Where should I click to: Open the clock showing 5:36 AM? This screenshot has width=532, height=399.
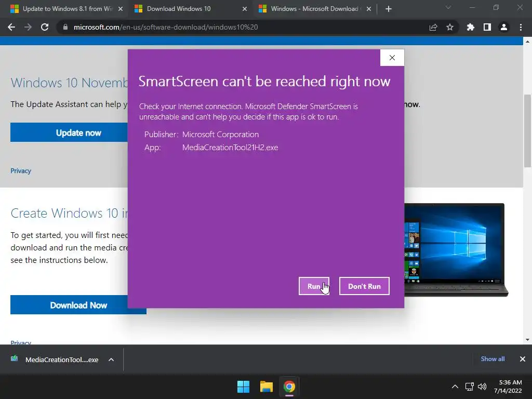click(508, 387)
